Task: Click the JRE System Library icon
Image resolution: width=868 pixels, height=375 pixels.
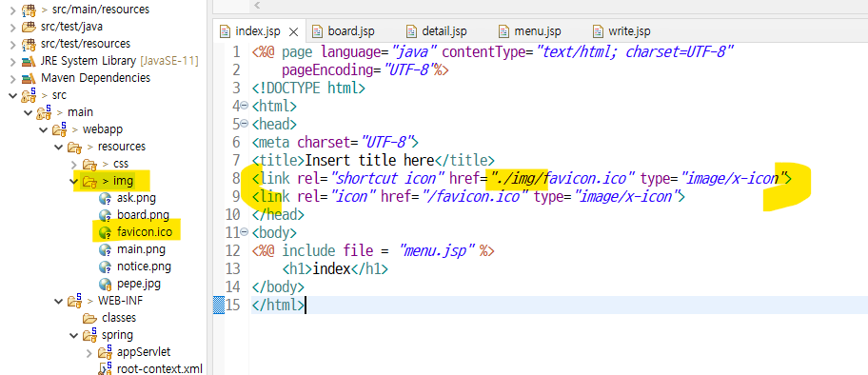Action: (29, 61)
